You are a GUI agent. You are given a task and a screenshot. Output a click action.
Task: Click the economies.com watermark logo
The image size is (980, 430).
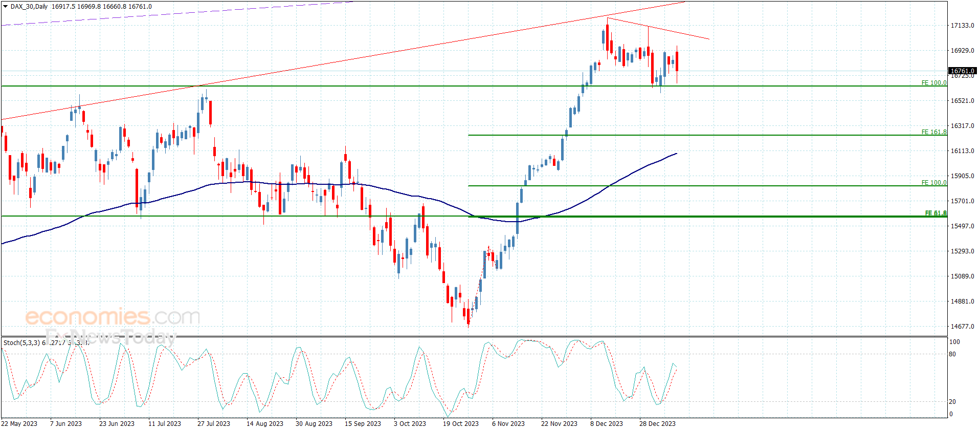click(113, 316)
